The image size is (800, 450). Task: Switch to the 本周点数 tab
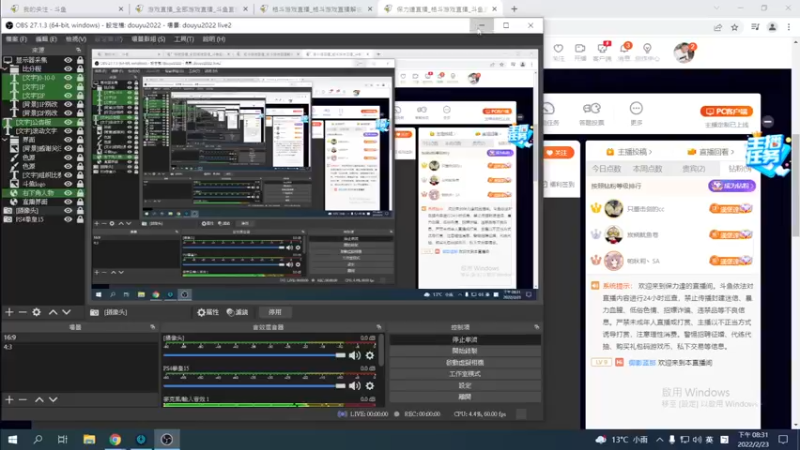pos(647,168)
